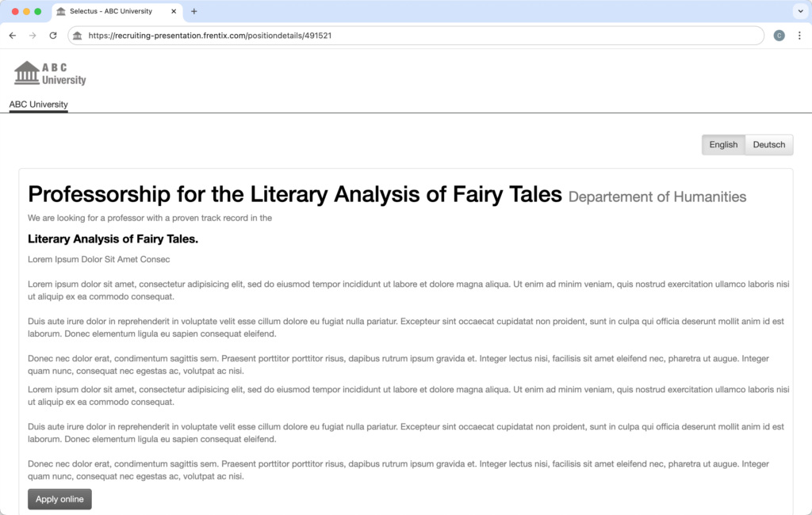Reload the page with the refresh icon
Viewport: 812px width, 515px height.
click(53, 36)
